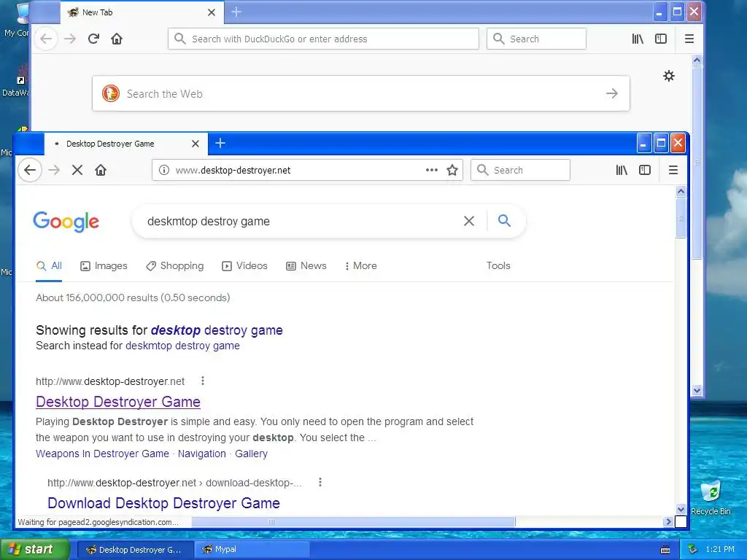Go back in the Desktop Destroyer window
The height and width of the screenshot is (560, 747).
point(30,170)
